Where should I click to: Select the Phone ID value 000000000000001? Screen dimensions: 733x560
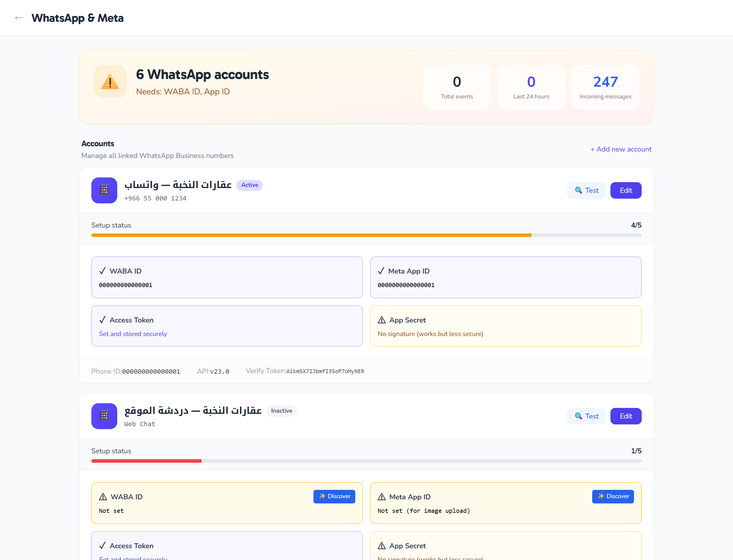[x=151, y=372]
